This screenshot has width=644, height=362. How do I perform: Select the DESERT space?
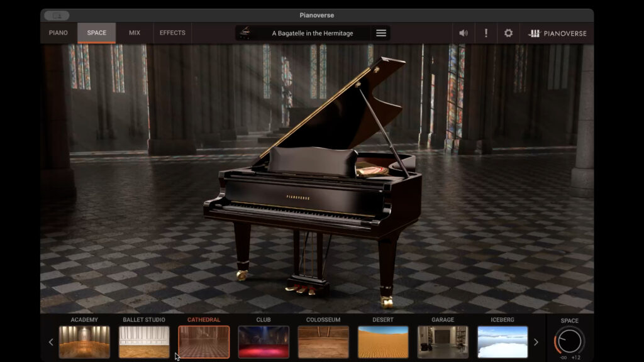coord(383,342)
